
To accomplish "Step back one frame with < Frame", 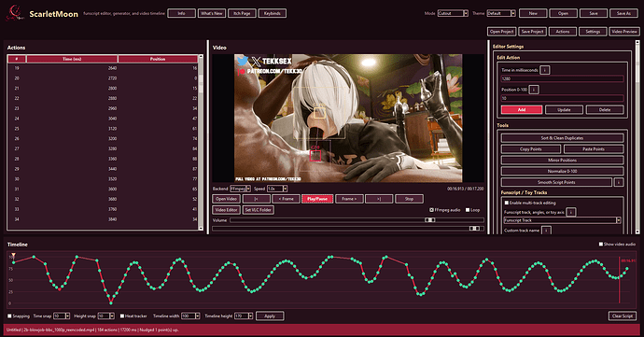I will 287,199.
